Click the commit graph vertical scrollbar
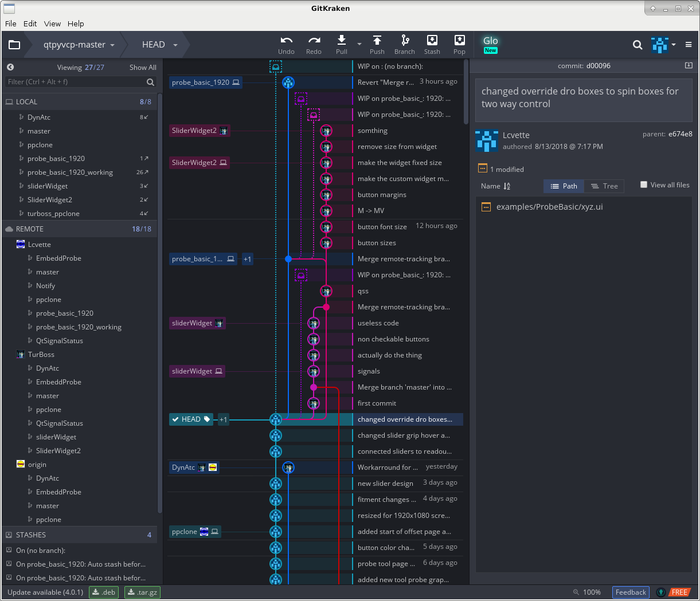 [466, 92]
